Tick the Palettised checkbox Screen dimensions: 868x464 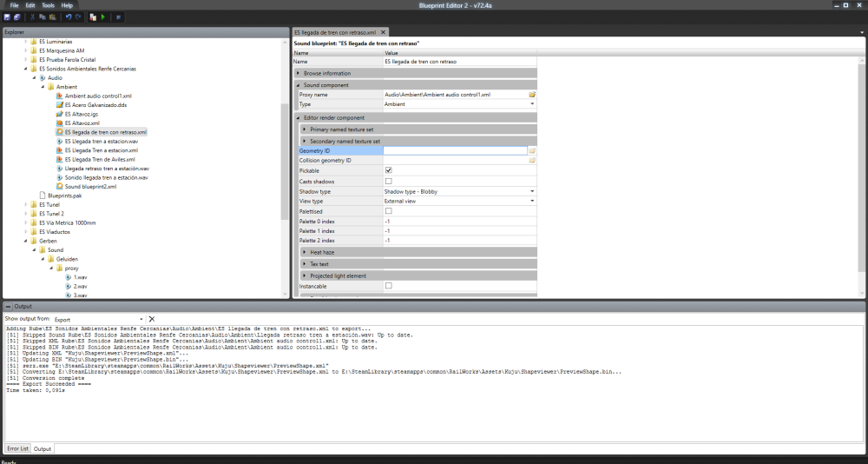coord(388,210)
